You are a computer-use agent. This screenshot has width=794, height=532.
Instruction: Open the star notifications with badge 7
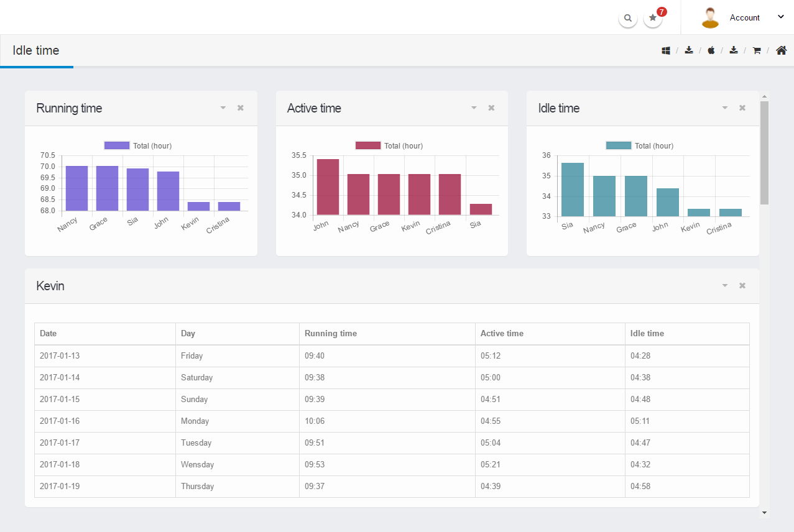(653, 18)
